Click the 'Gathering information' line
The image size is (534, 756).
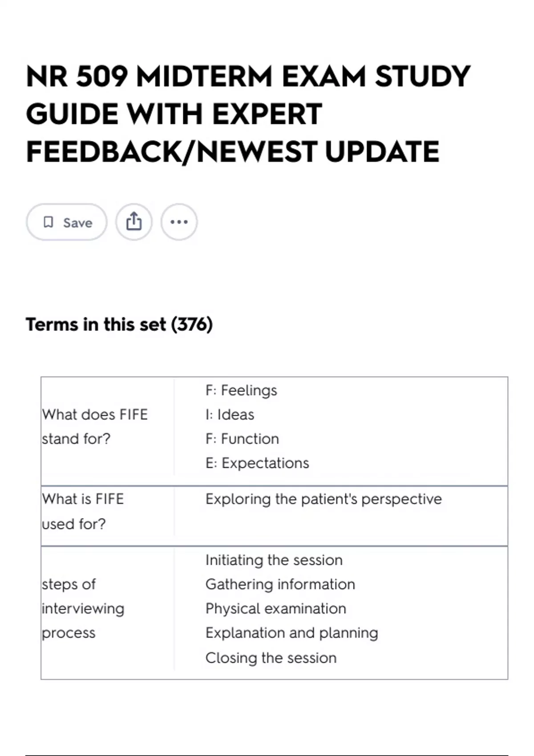[280, 584]
